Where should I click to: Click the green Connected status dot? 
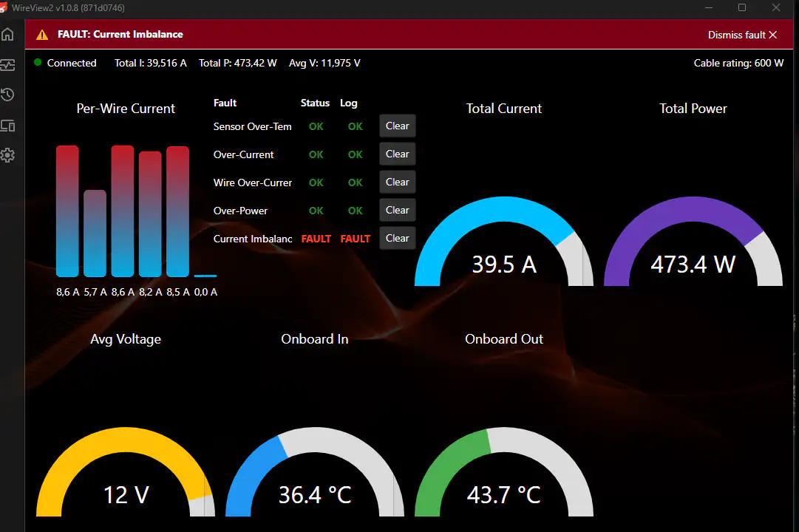tap(38, 62)
